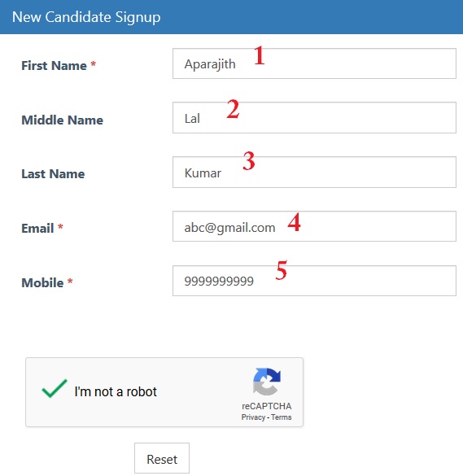This screenshot has width=463, height=476.
Task: Focus the Mobile field with 9999999999
Action: click(314, 281)
